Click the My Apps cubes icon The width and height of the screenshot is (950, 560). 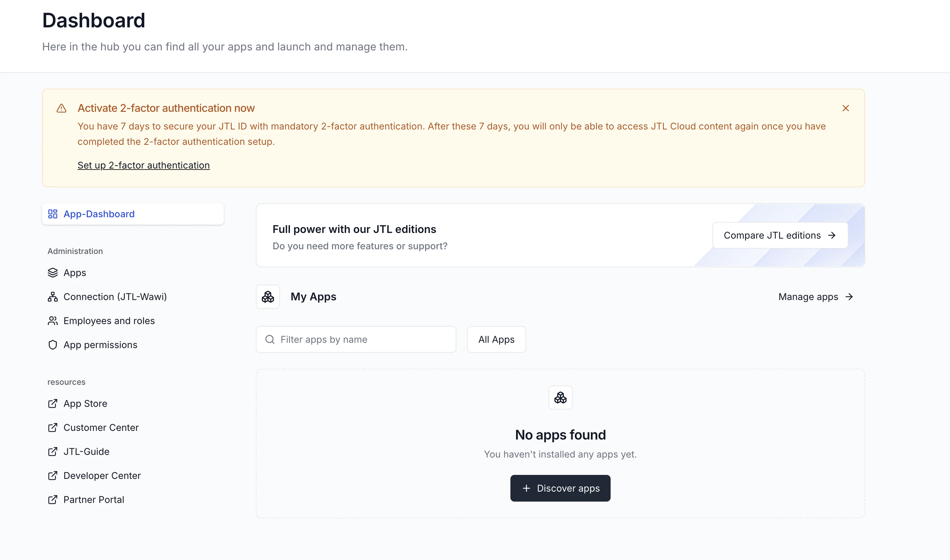coord(268,297)
